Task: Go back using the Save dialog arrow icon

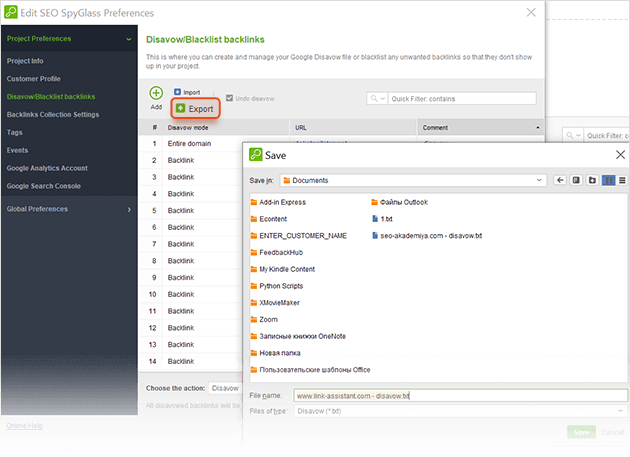Action: pyautogui.click(x=561, y=180)
